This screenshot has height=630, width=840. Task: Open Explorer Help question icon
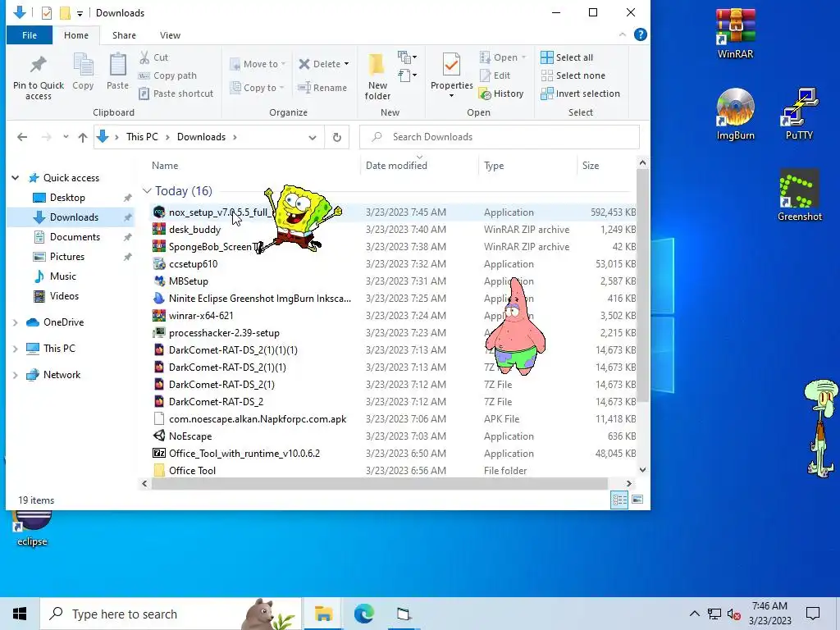640,34
